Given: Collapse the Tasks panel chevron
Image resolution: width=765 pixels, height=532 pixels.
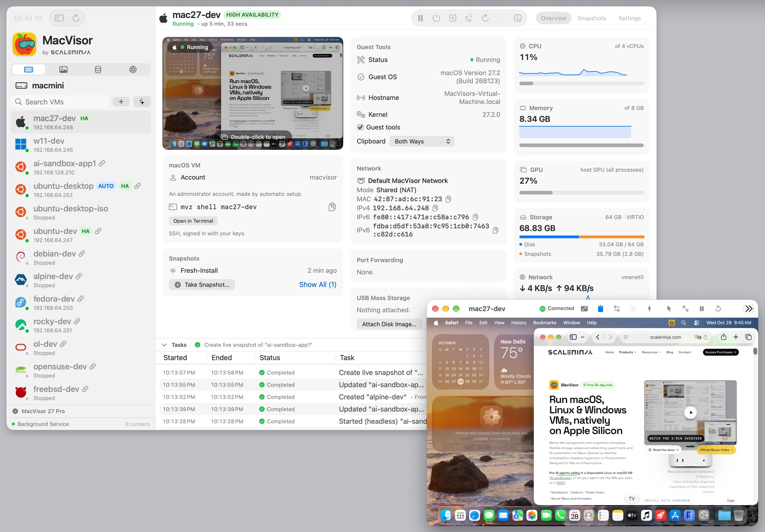Looking at the screenshot, I should [164, 345].
